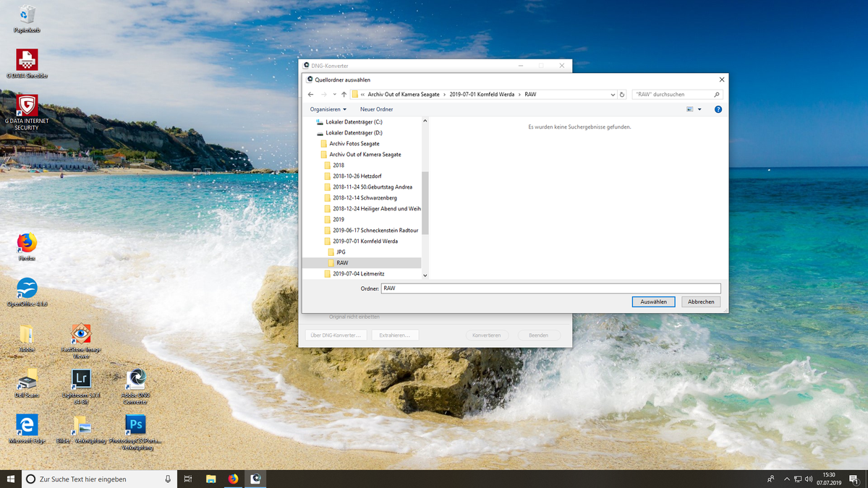Select the JPG folder in tree

pyautogui.click(x=341, y=252)
